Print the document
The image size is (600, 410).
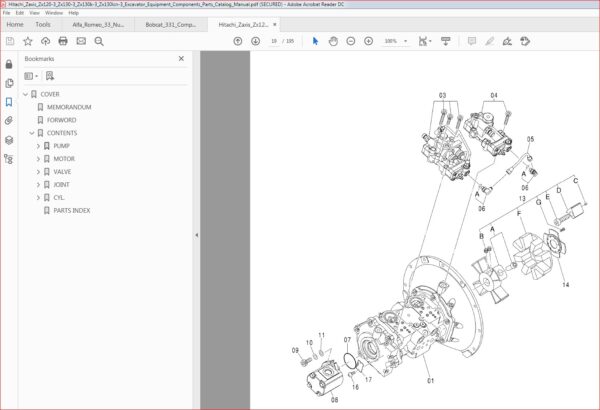(63, 41)
